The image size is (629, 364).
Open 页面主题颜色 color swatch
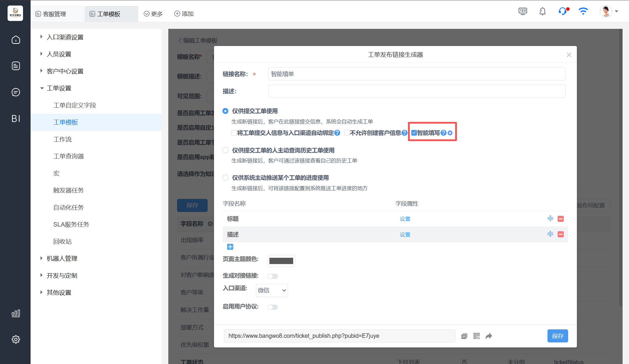[x=281, y=261]
